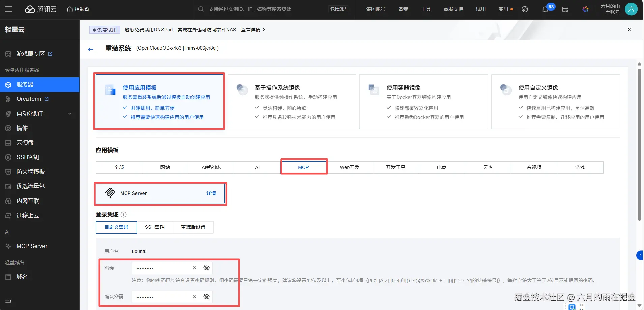The width and height of the screenshot is (644, 310).
Task: Switch to the Web开发 template tab
Action: point(349,167)
